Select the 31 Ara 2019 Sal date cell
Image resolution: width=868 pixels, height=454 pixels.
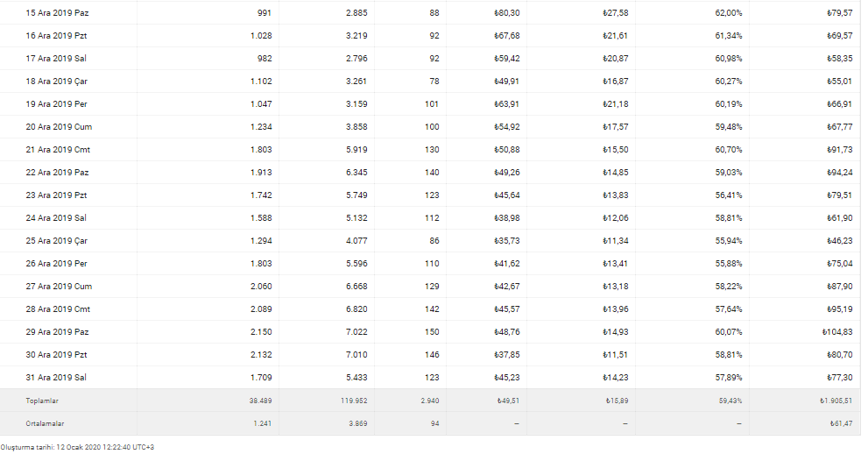(57, 378)
